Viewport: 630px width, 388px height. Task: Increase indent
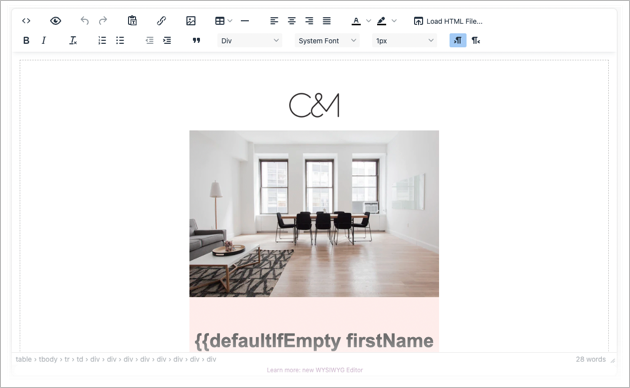[x=167, y=41]
